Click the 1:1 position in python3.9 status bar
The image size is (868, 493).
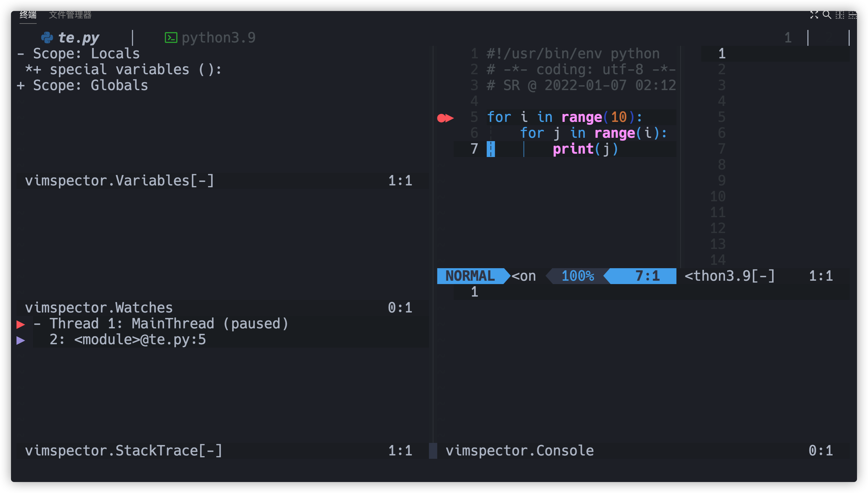coord(821,276)
